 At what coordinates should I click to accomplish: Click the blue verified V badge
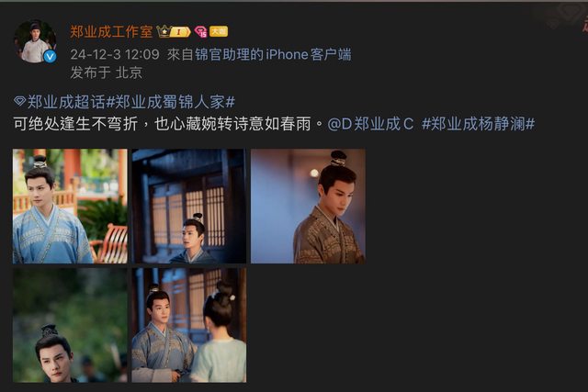click(x=51, y=56)
